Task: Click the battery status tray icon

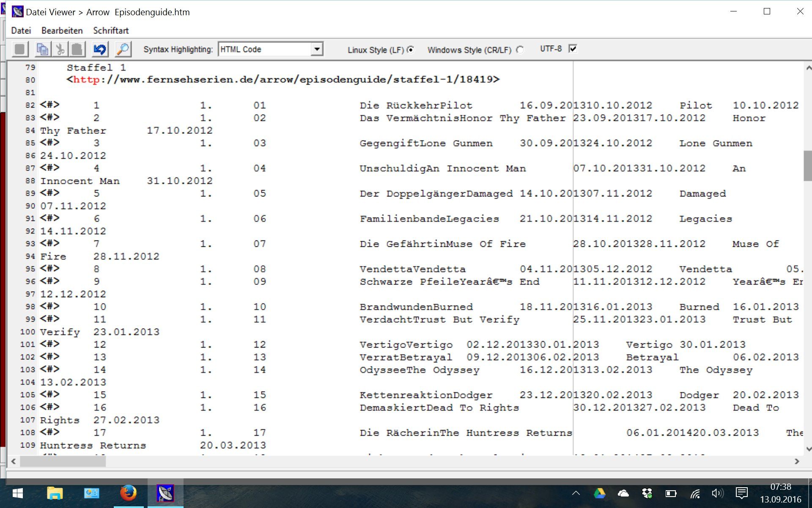Action: 671,493
